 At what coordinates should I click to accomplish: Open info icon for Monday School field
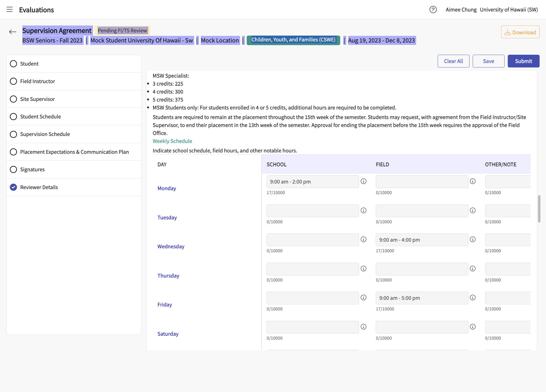[364, 181]
